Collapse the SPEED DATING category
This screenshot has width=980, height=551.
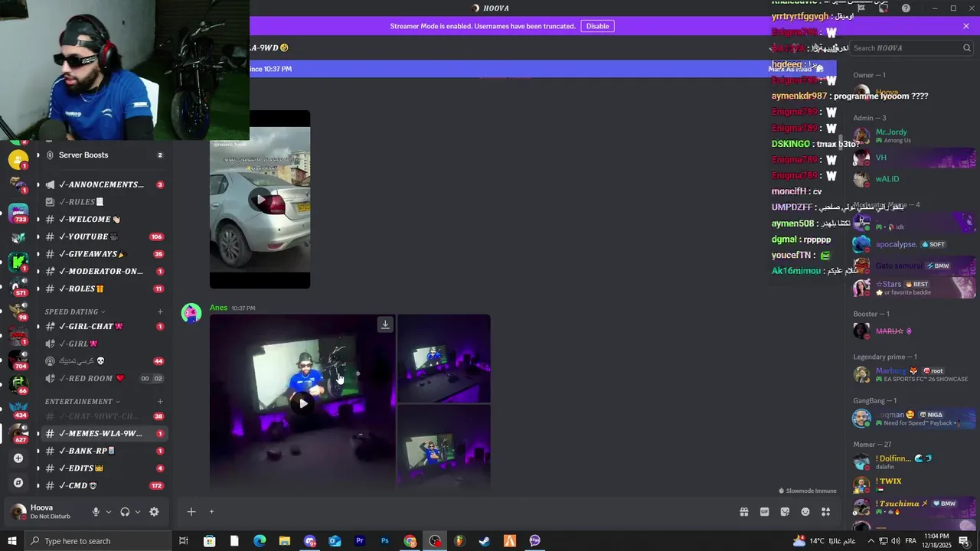pos(74,311)
